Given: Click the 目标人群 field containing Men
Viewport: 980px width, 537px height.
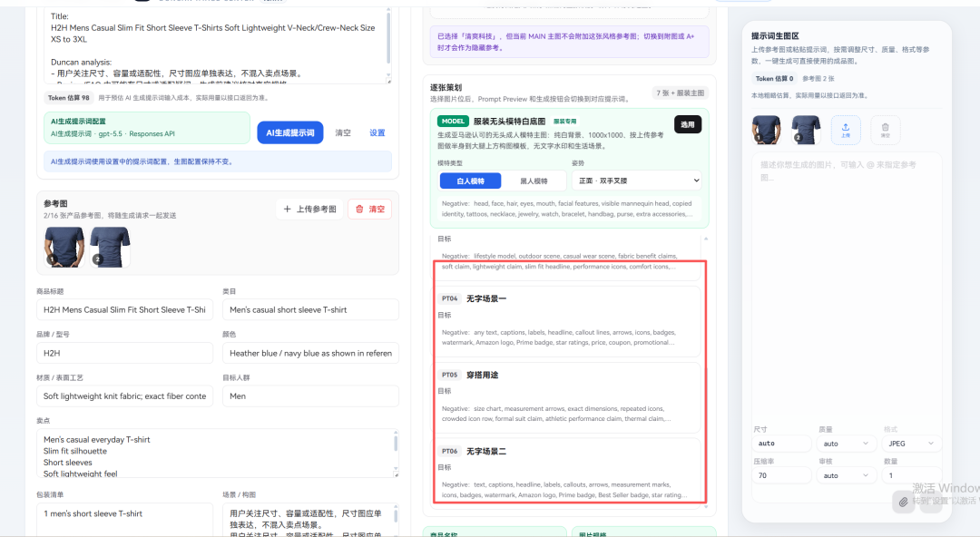Looking at the screenshot, I should click(x=310, y=395).
